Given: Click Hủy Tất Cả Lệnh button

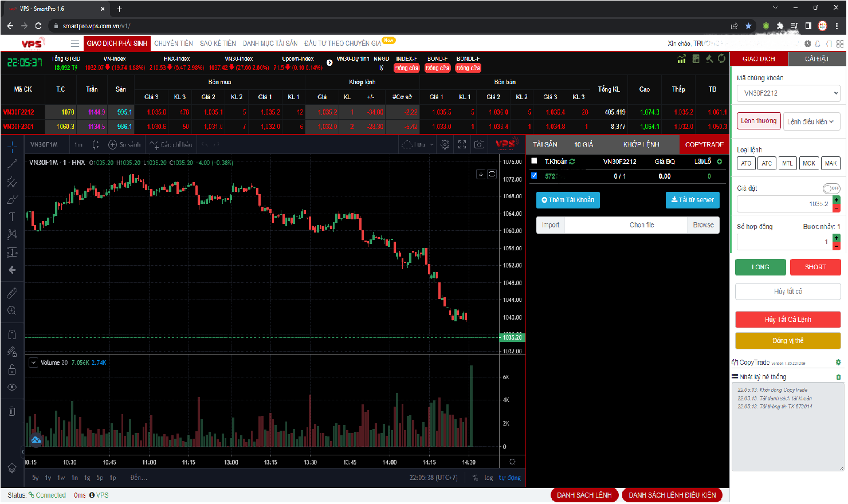Looking at the screenshot, I should (x=788, y=320).
